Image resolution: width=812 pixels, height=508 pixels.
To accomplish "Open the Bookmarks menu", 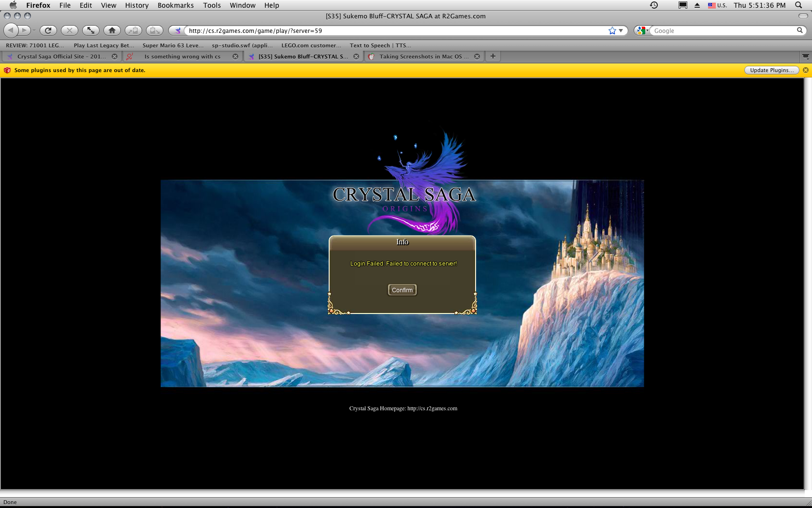I will click(175, 5).
